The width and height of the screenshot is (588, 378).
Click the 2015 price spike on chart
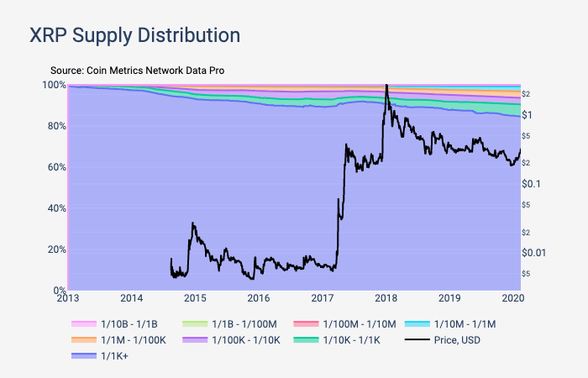tap(193, 223)
